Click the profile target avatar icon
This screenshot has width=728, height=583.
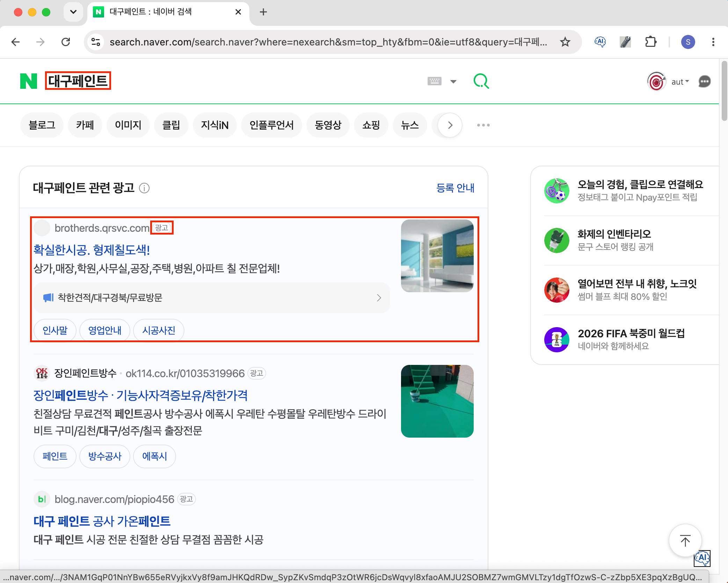[x=656, y=81]
